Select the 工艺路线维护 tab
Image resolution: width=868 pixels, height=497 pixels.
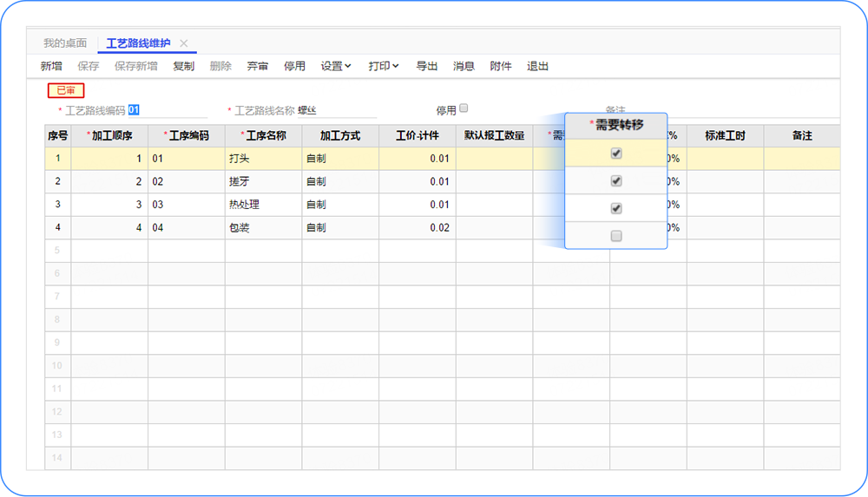138,43
